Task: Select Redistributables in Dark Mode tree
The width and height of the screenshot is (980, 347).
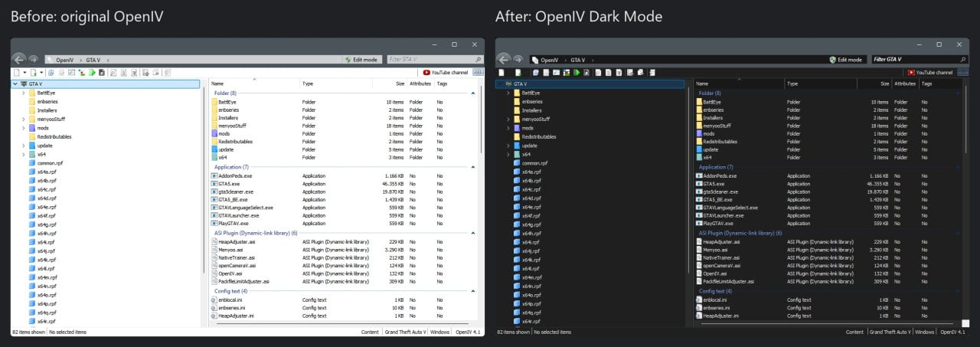Action: (x=539, y=136)
